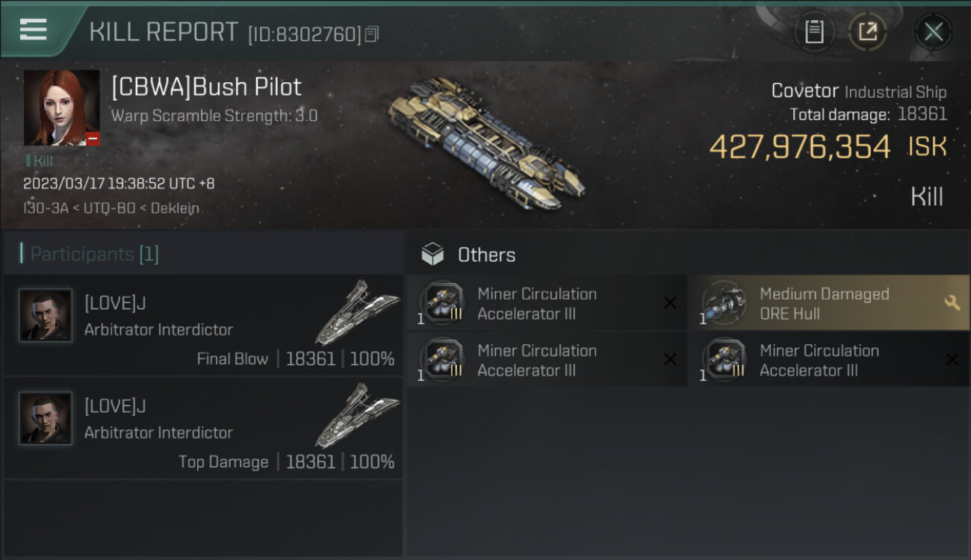Viewport: 971px width, 560px height.
Task: Click the Others cube icon
Action: 432,255
